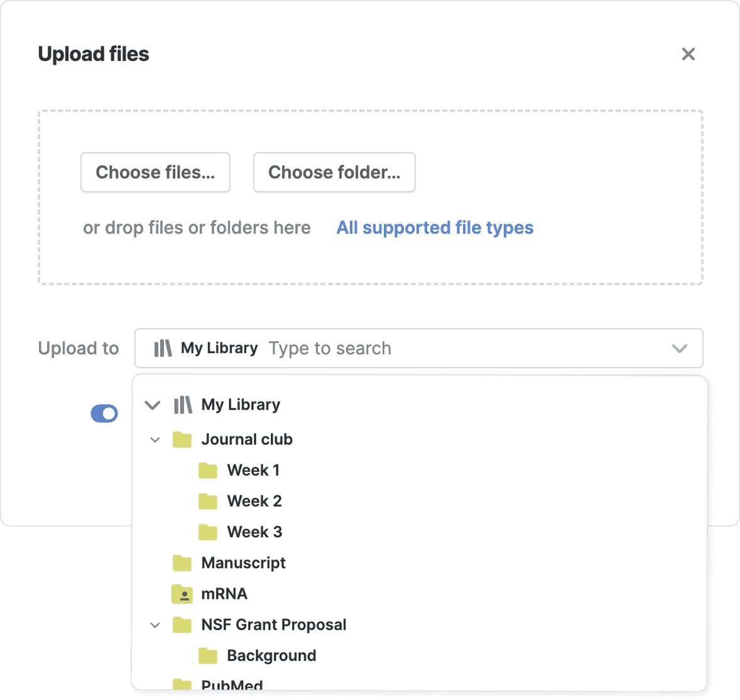This screenshot has width=740, height=700.
Task: Click the My Library books icon in tree
Action: pyautogui.click(x=182, y=405)
